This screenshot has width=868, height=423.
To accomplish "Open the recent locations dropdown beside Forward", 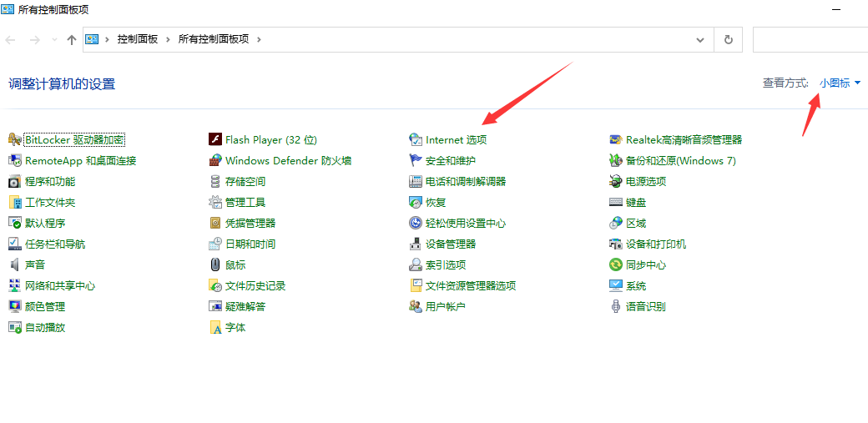I will [x=54, y=40].
